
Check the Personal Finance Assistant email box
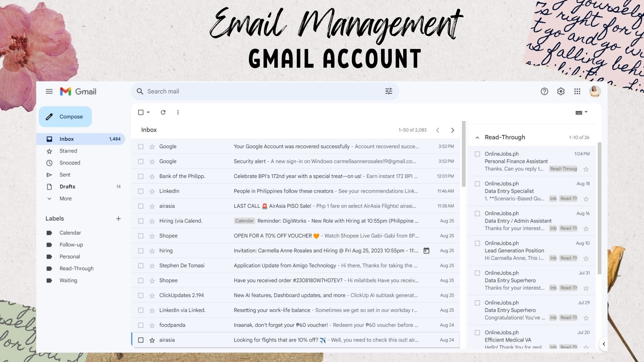coord(477,154)
